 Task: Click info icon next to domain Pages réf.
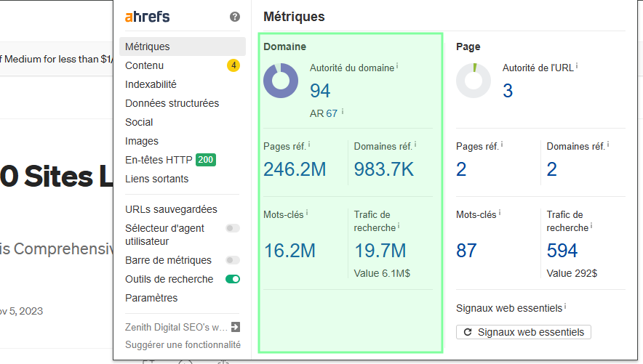coord(309,144)
